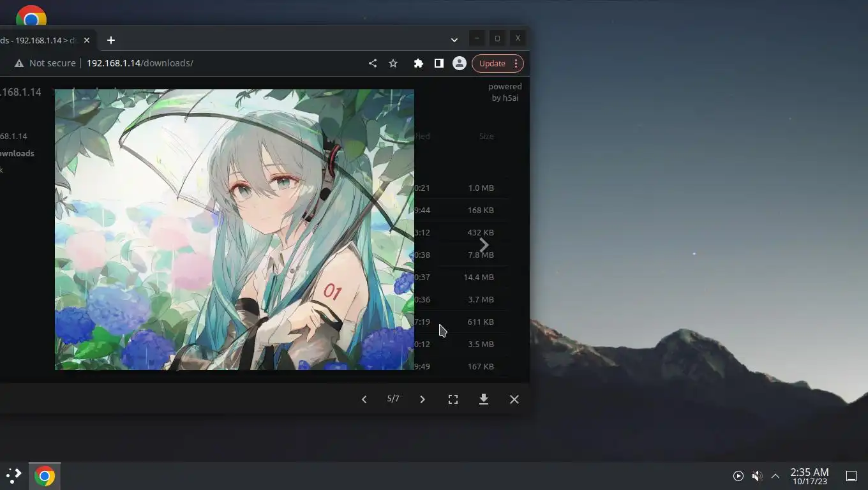This screenshot has width=868, height=490.
Task: Show next image in preview bar
Action: 423,399
